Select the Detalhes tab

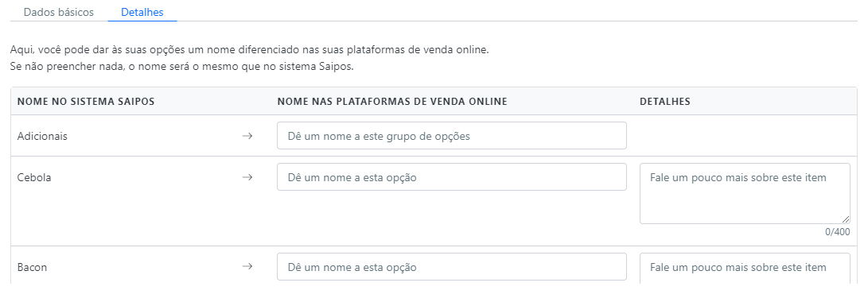(x=142, y=12)
